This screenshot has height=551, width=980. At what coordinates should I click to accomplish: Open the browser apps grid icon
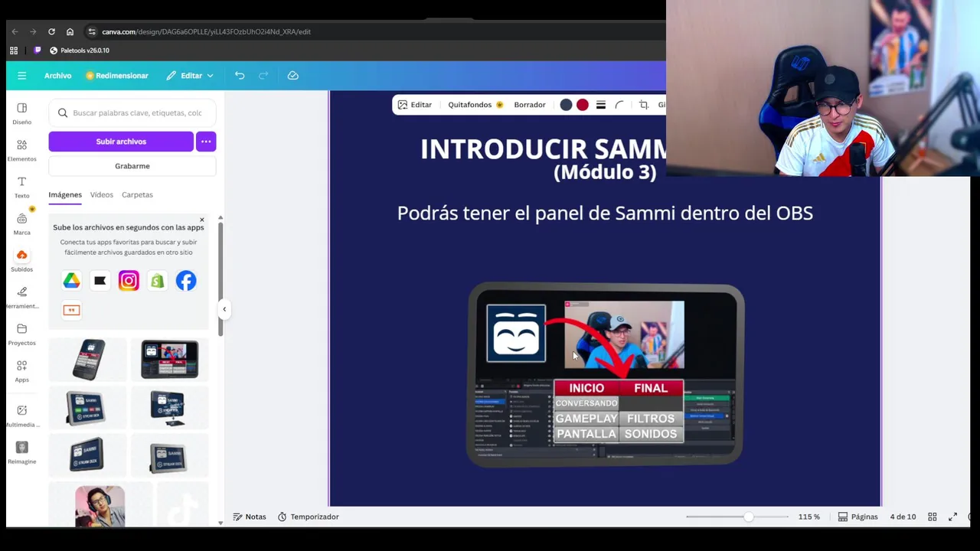[13, 51]
